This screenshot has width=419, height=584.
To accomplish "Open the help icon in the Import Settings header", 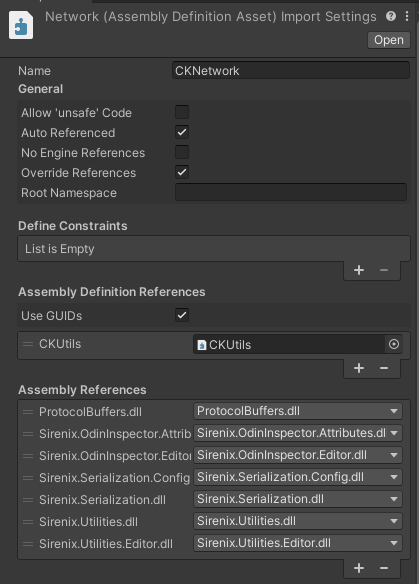I will point(391,16).
